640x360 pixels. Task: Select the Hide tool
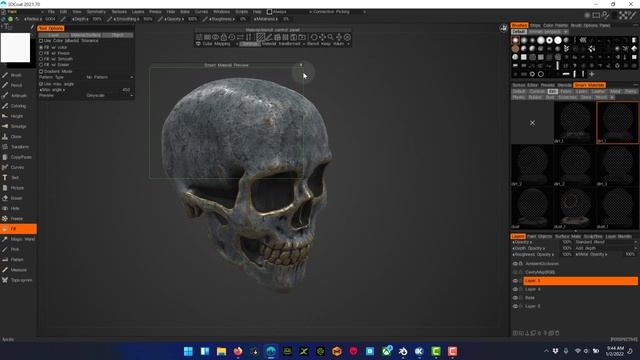click(x=16, y=208)
